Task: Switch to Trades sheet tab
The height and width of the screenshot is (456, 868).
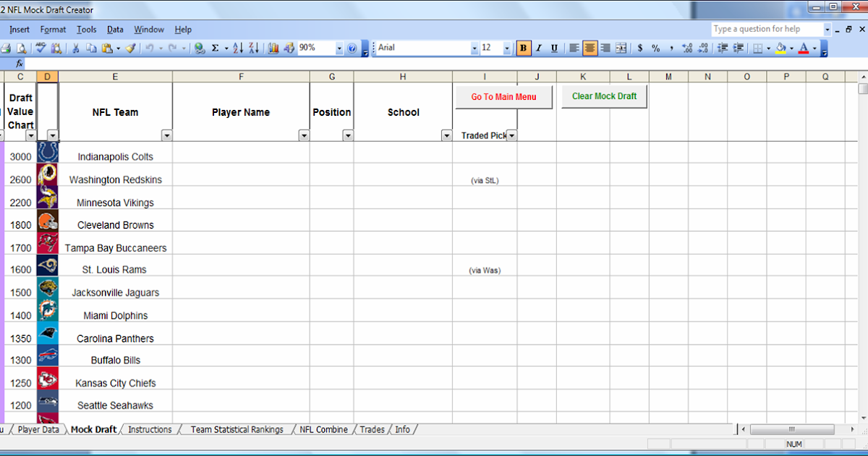Action: pyautogui.click(x=372, y=429)
